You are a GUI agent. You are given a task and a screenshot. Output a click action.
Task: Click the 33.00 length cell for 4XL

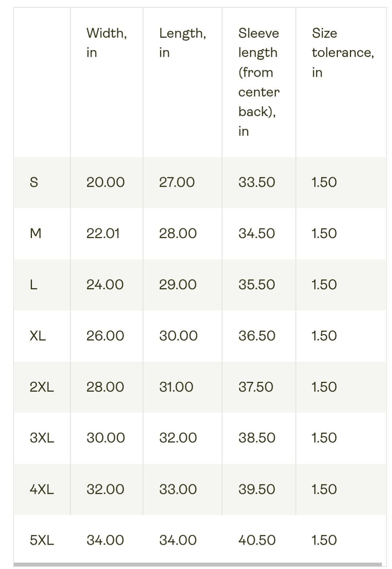coord(178,489)
